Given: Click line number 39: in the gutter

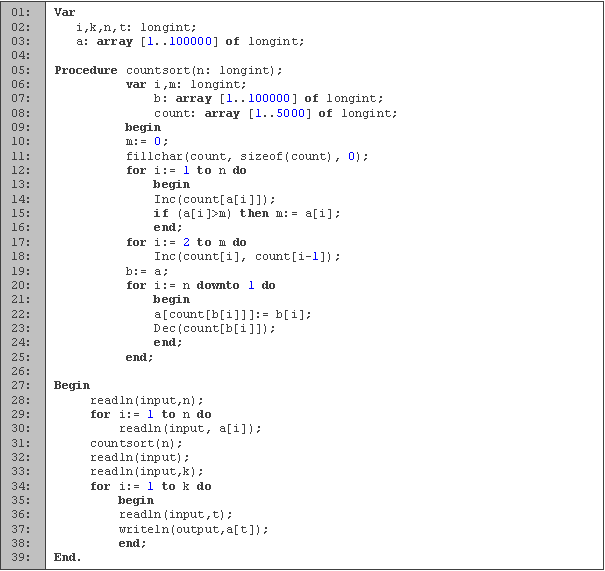Looking at the screenshot, I should click(20, 557).
